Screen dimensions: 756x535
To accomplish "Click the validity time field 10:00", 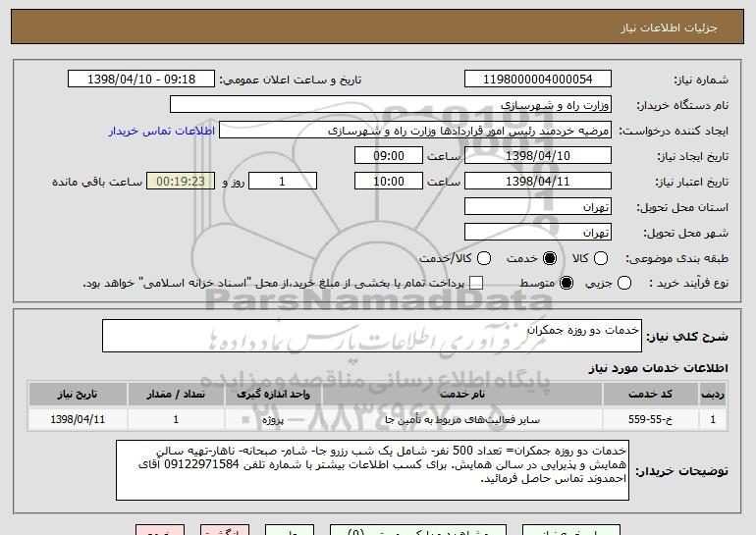I will pyautogui.click(x=389, y=182).
